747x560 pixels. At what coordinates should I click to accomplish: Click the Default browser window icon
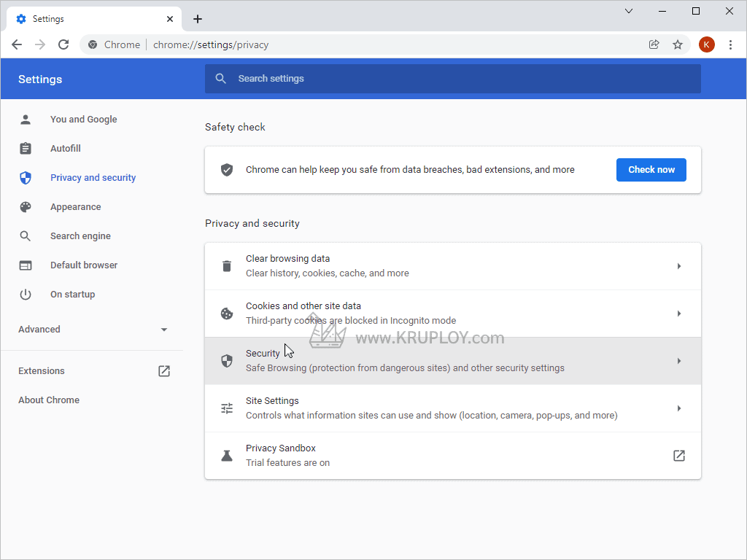(x=26, y=265)
